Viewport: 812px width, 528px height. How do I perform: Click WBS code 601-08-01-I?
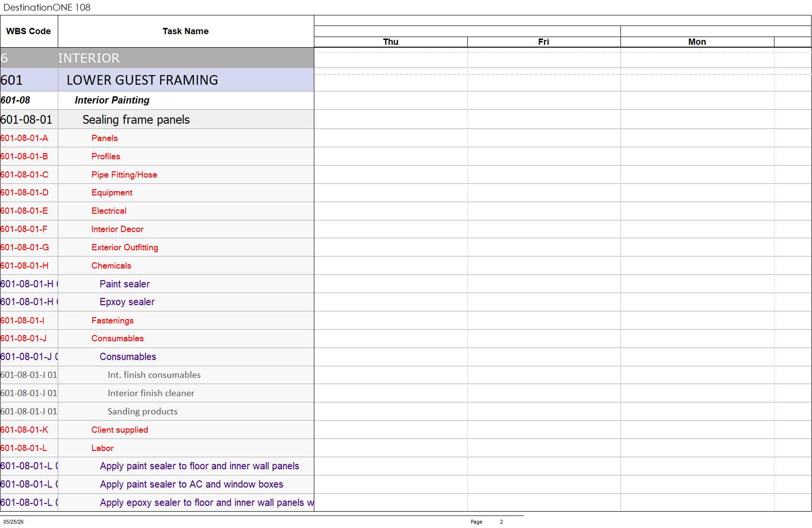[22, 321]
